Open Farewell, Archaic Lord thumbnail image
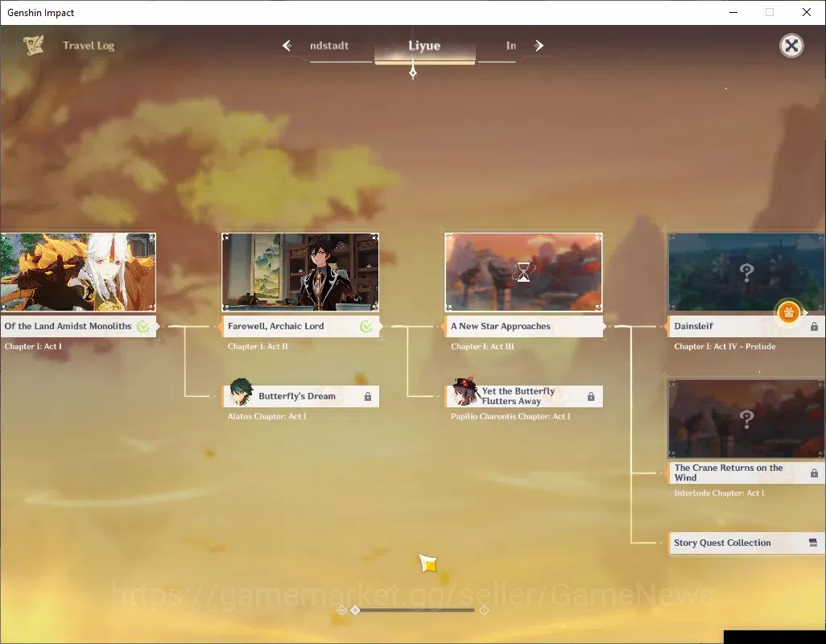Image resolution: width=826 pixels, height=644 pixels. (300, 272)
